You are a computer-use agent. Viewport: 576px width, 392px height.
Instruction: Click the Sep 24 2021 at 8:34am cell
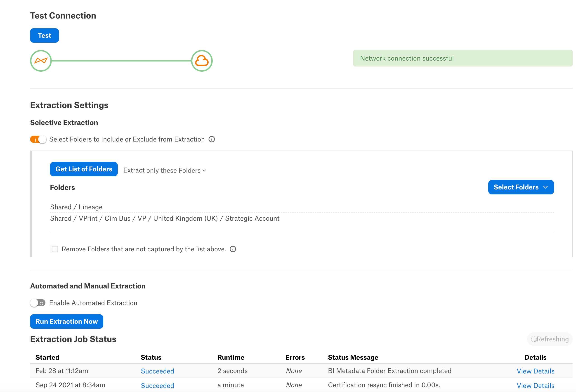point(70,385)
